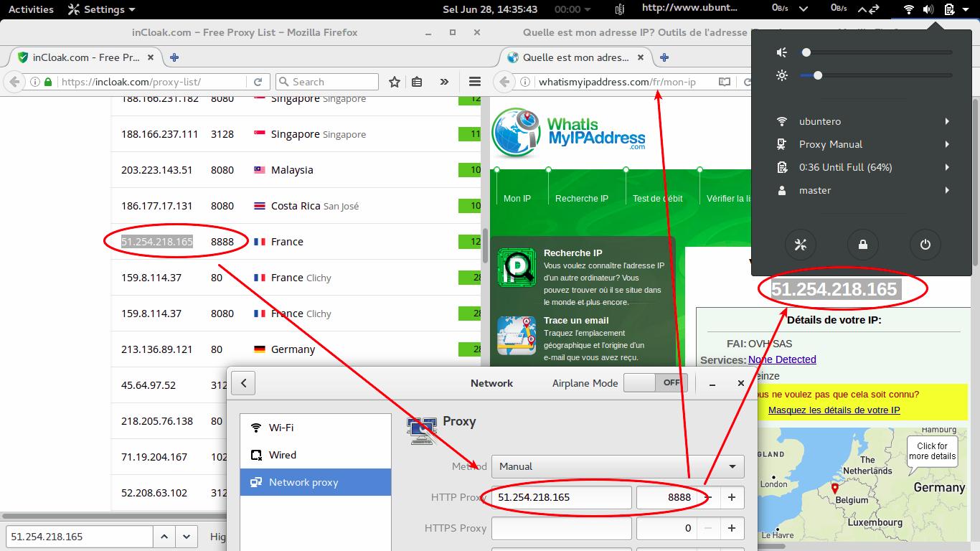
Task: Click the padlock icon beside the incloak.com URL
Action: click(x=48, y=82)
